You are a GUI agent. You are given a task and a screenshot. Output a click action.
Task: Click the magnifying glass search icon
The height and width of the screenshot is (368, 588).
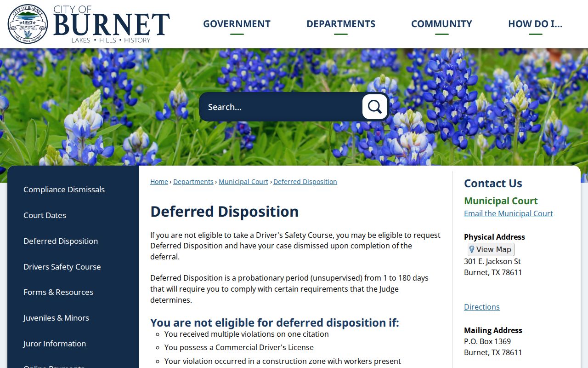pyautogui.click(x=375, y=107)
